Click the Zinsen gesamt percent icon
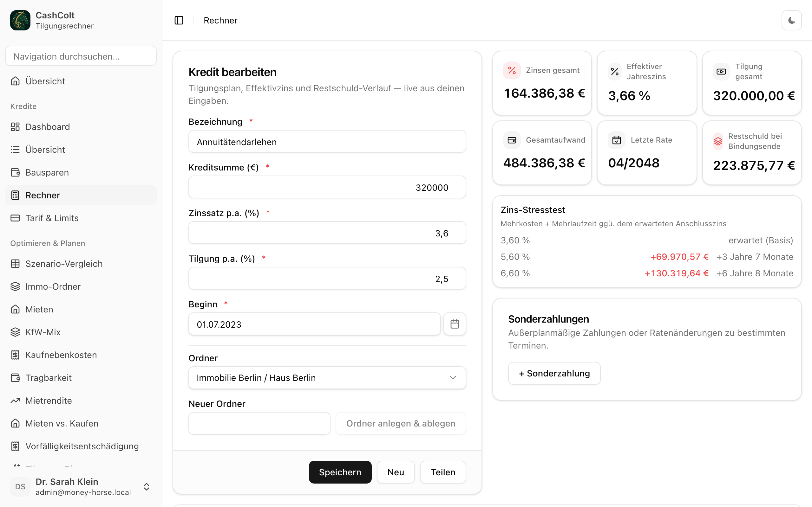Screen dimensions: 812x507 [512, 70]
